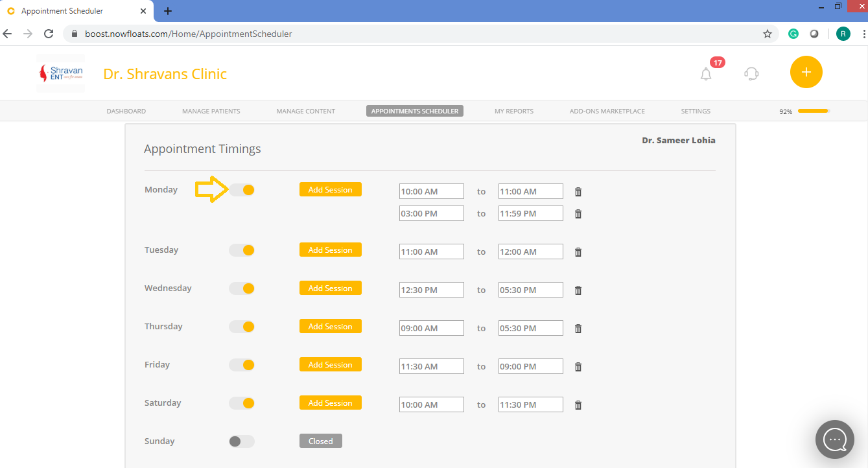Add Session for Saturday
Viewport: 868px width, 468px height.
coord(331,403)
